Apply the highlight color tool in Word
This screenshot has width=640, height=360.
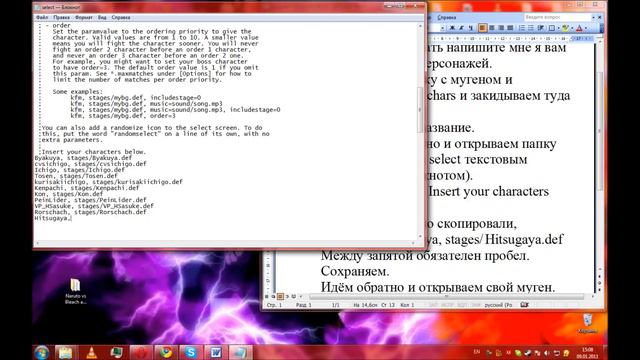tap(565, 28)
